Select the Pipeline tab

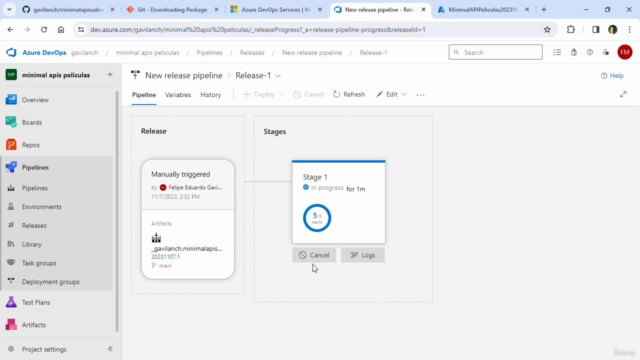coord(144,95)
